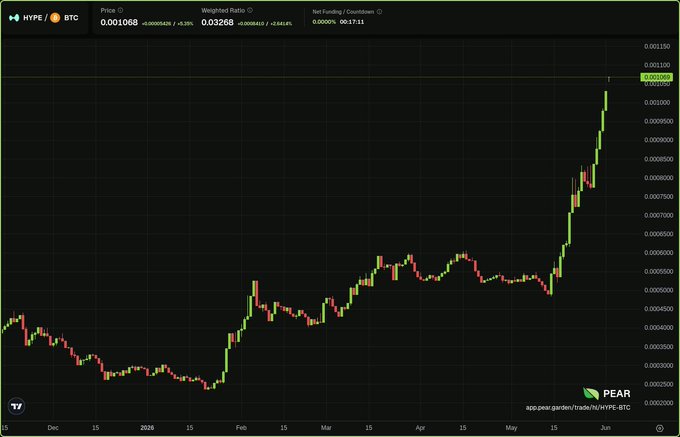Open chart settings gear at axis corner

pyautogui.click(x=660, y=428)
